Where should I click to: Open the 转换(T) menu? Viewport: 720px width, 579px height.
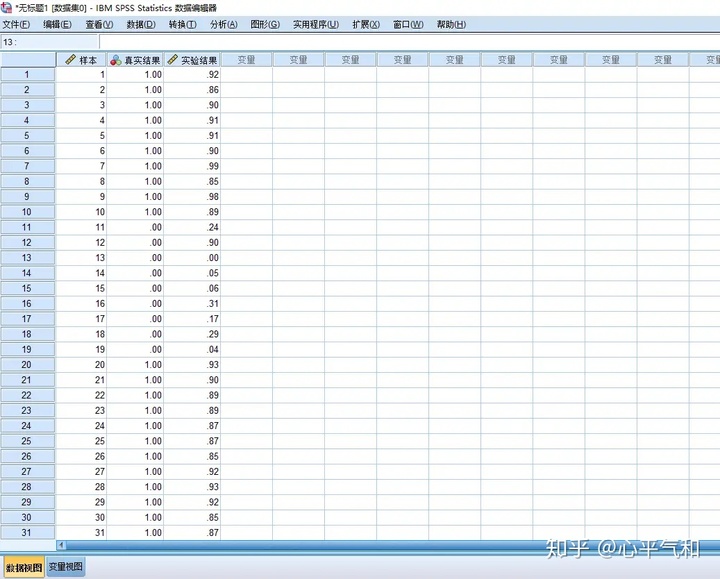(x=183, y=24)
